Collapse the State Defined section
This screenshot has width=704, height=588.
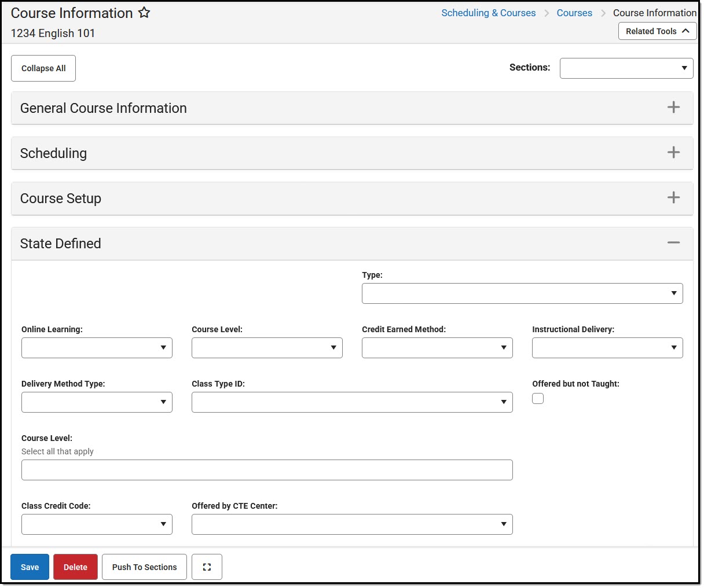point(673,242)
